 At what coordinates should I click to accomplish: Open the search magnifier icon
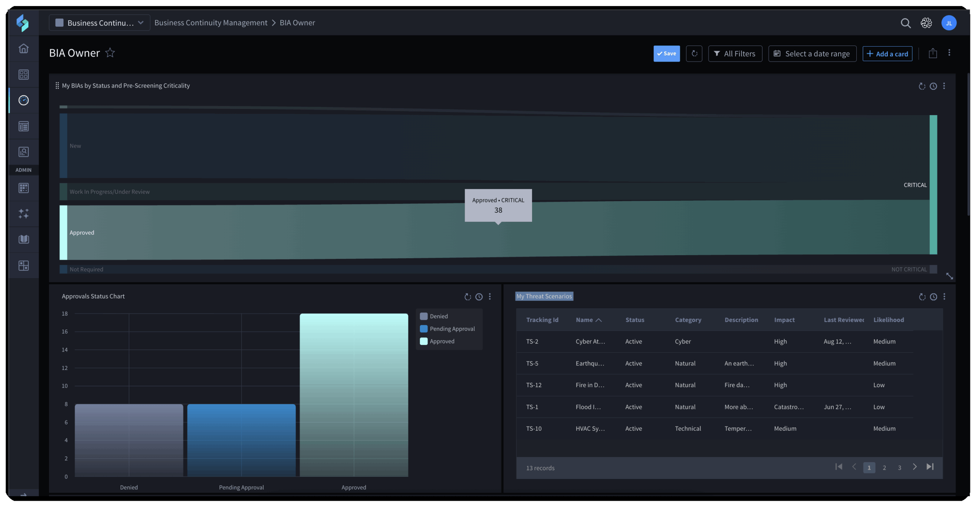tap(905, 23)
